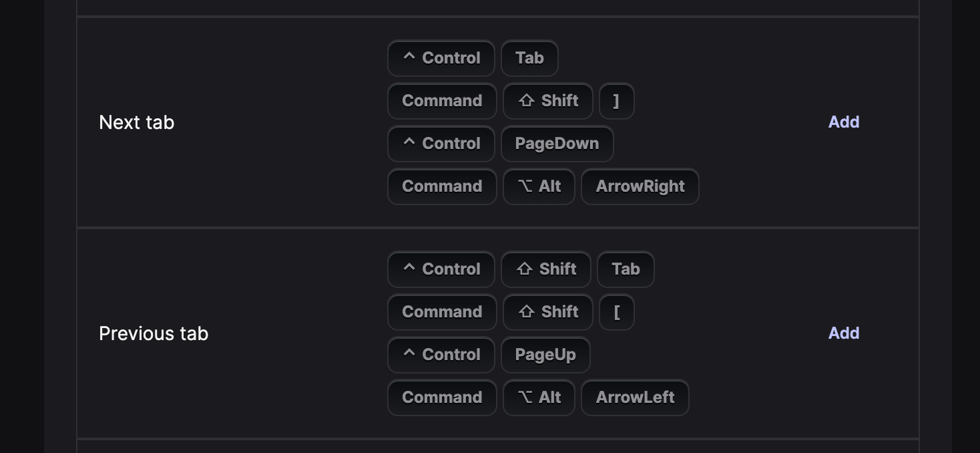The width and height of the screenshot is (980, 453).
Task: Click the Alt key chip beside ArrowRight
Action: coord(539,186)
